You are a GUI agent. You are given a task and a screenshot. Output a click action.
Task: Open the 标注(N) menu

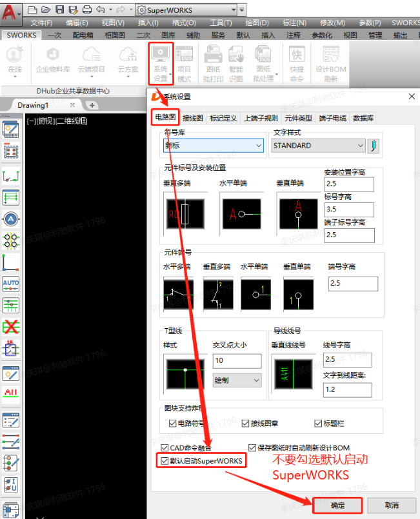click(294, 23)
